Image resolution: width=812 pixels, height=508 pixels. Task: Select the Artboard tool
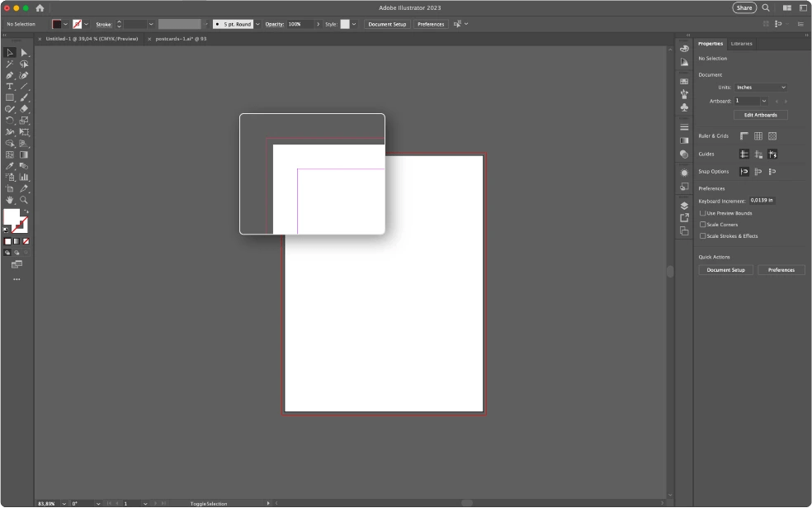[x=10, y=188]
